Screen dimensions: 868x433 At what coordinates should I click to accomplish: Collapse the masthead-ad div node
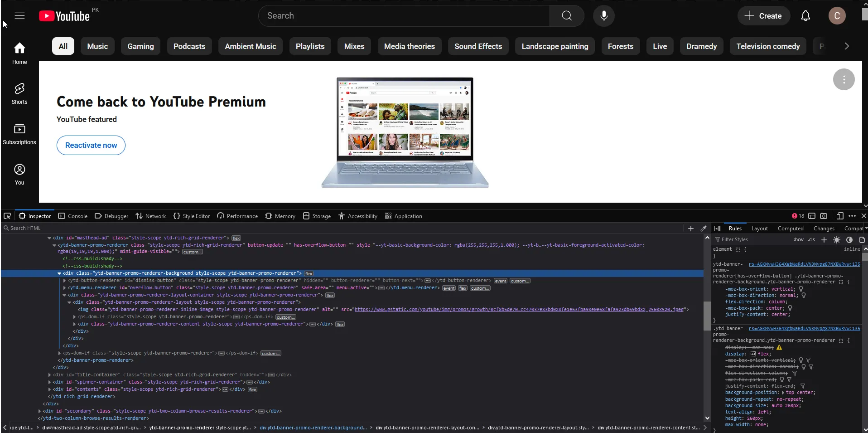pyautogui.click(x=49, y=238)
